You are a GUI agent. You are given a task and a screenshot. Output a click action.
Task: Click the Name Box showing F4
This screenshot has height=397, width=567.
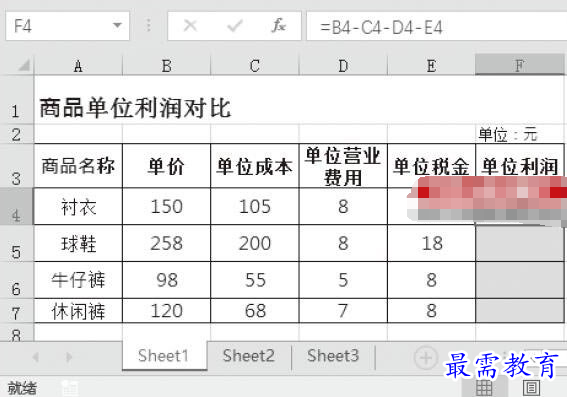point(67,26)
